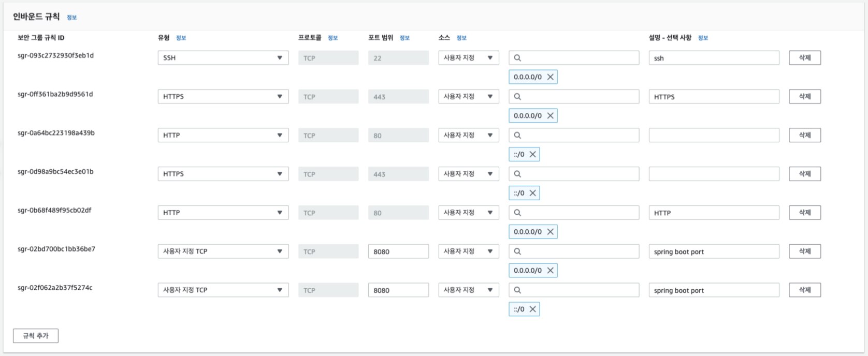
Task: Remove 0.0.0.0/0 chip on sgr-02bd700bc1bb36be7 rule
Action: click(x=550, y=271)
